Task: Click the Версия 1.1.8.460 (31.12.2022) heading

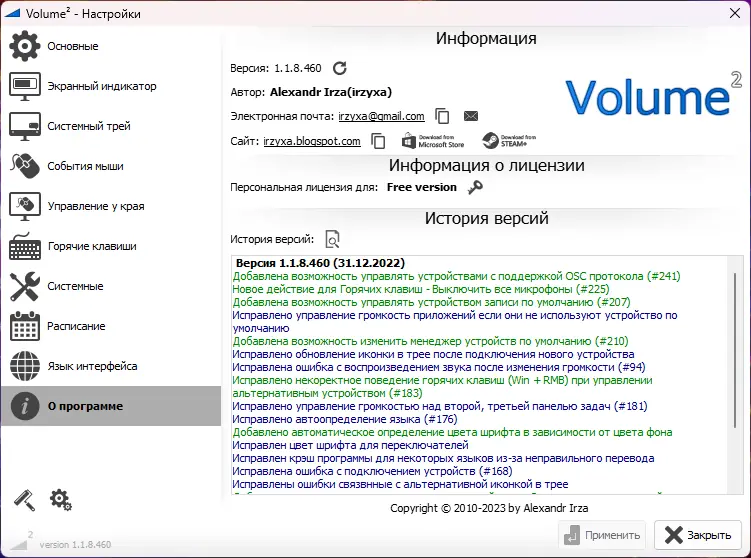Action: (320, 263)
